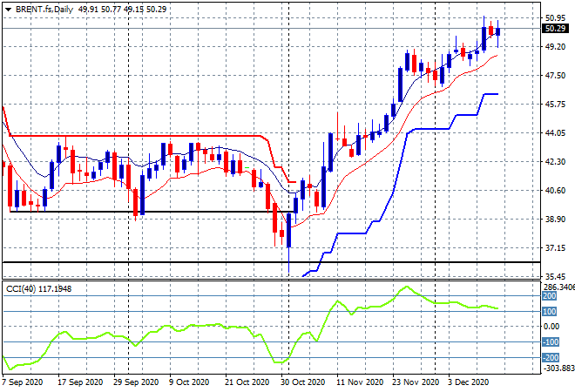Click the 9 Oct 2020 date label
The height and width of the screenshot is (392, 575).
pos(189,382)
